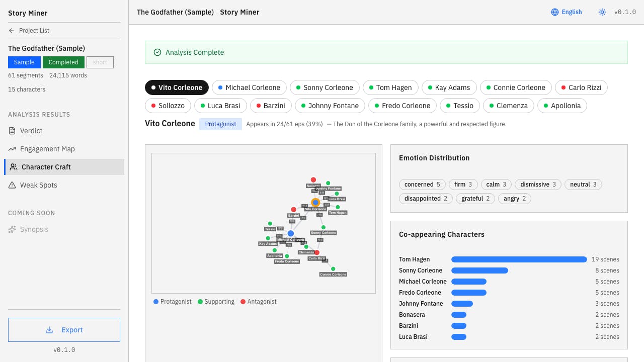Click the disappointed 2 emotion tag
Screen dimensions: 644x362
click(x=426, y=199)
